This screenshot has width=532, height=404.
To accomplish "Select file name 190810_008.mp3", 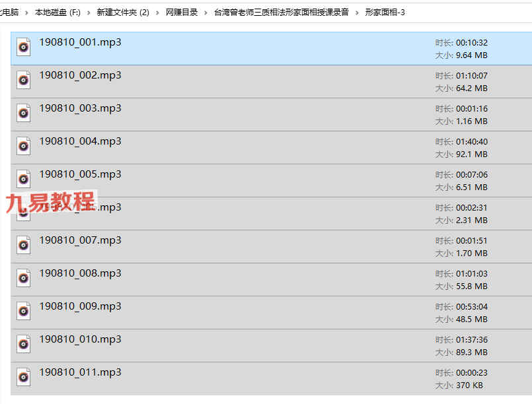I will 80,273.
